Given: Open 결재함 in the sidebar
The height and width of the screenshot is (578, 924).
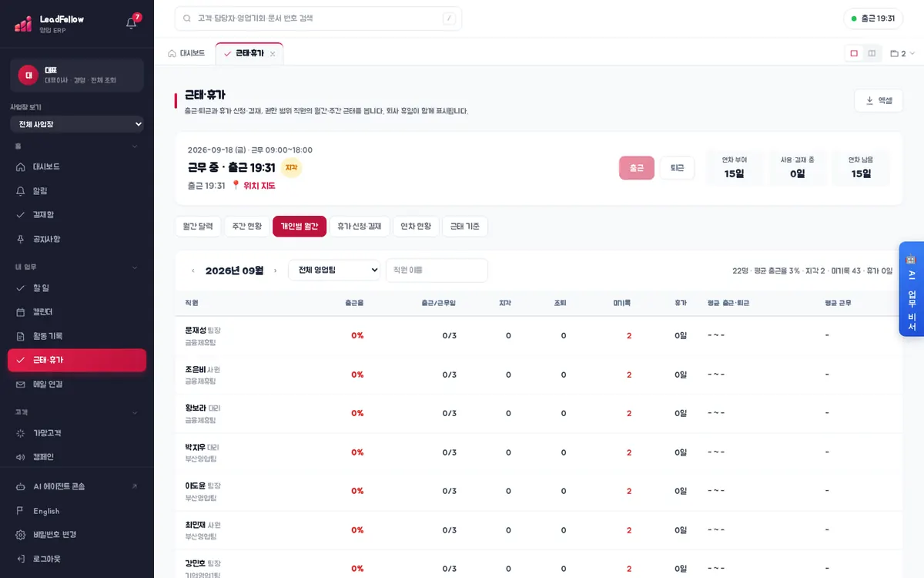Looking at the screenshot, I should point(77,214).
